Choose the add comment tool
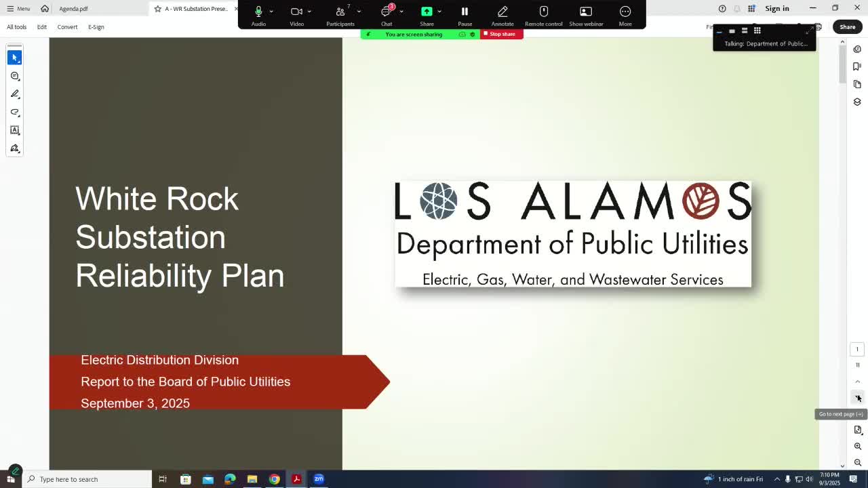Viewport: 868px width, 488px height. click(x=15, y=76)
